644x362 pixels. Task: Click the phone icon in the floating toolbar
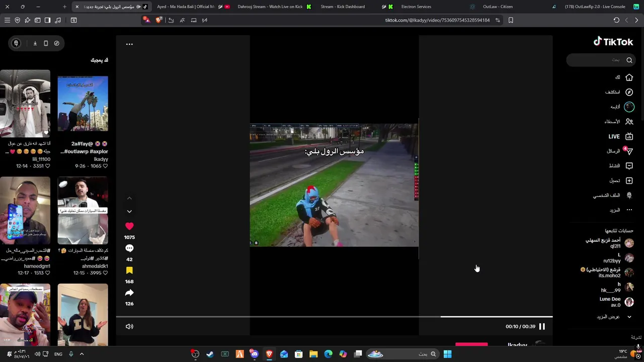point(46,43)
